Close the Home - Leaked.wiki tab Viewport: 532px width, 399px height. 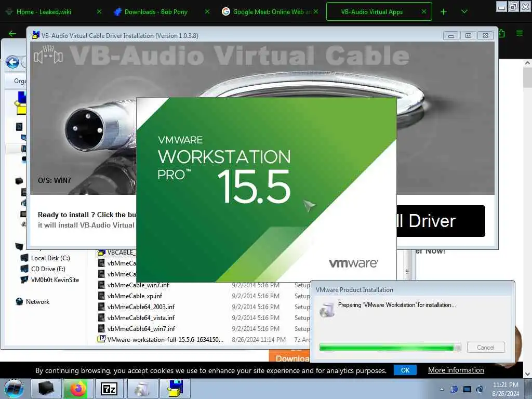pos(99,11)
